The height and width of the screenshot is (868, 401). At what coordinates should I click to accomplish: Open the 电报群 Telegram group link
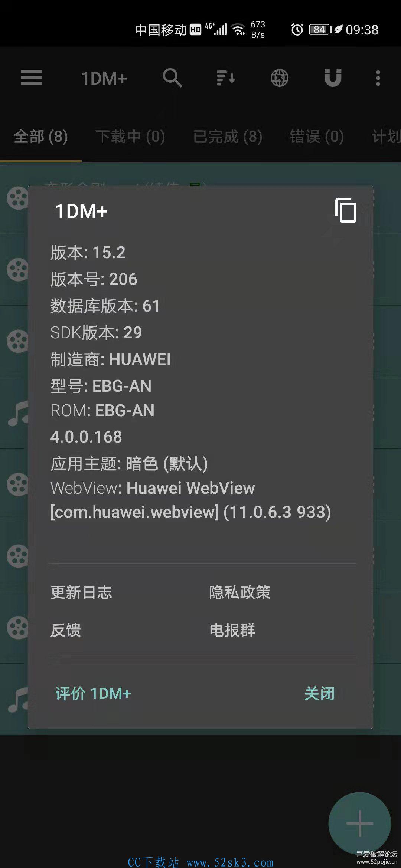click(232, 630)
